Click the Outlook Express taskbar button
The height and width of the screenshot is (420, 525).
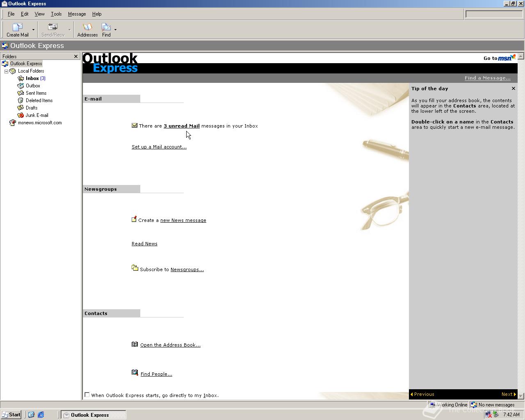tap(94, 415)
